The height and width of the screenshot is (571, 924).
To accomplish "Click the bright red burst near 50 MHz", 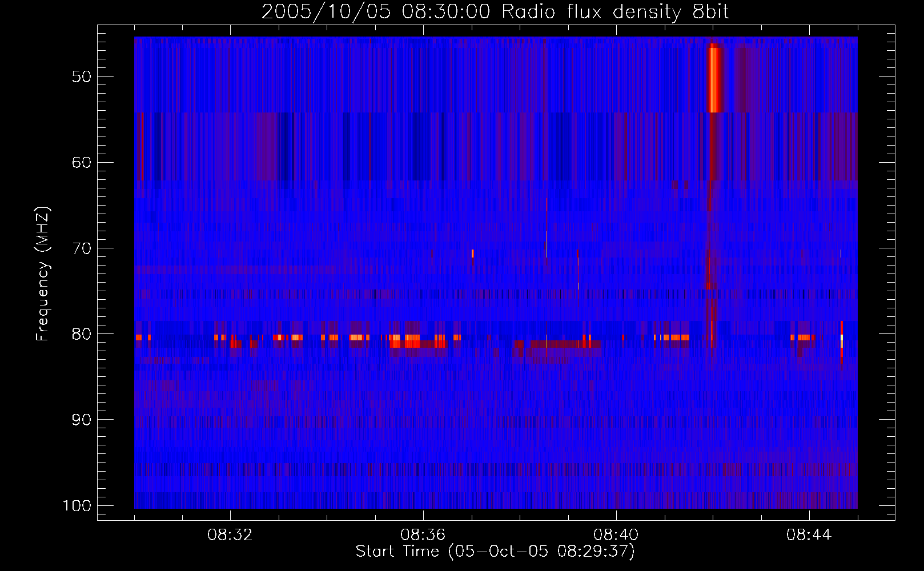I will pos(714,79).
